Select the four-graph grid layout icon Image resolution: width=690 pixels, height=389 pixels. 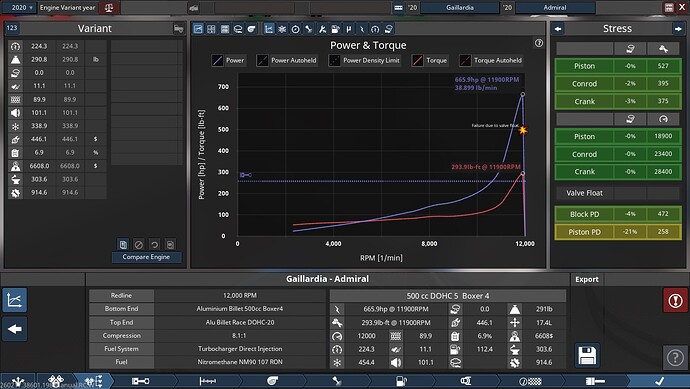pos(211,29)
